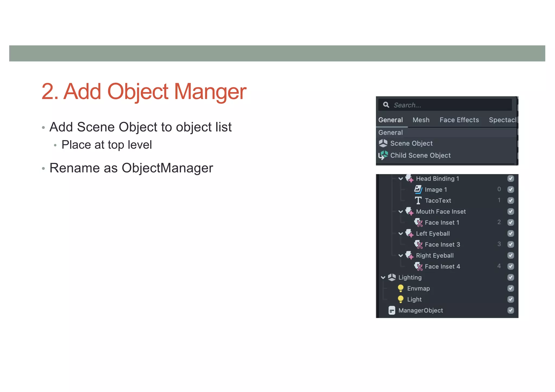Select the Right Eyeball label
The width and height of the screenshot is (555, 392).
point(435,256)
